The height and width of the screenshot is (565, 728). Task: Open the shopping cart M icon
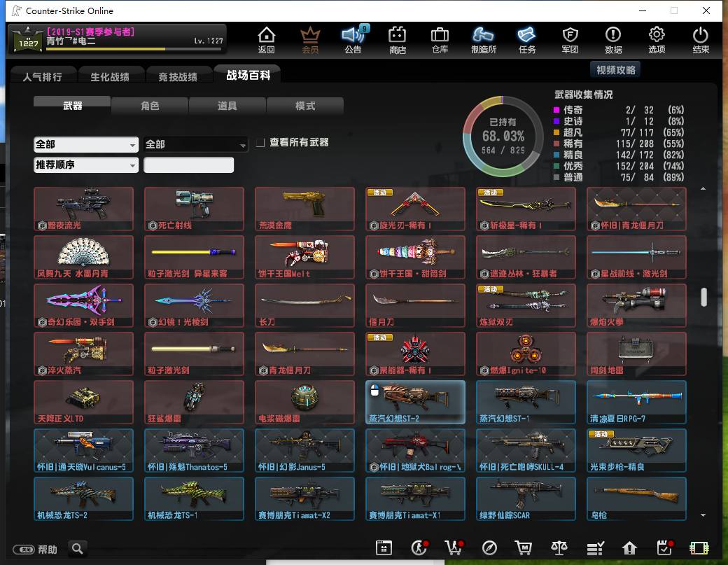[524, 548]
